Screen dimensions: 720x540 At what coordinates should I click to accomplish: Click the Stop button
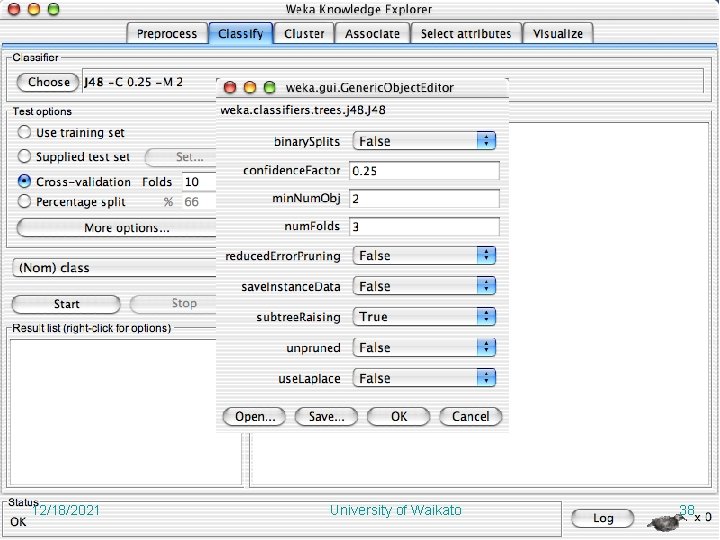tap(174, 304)
